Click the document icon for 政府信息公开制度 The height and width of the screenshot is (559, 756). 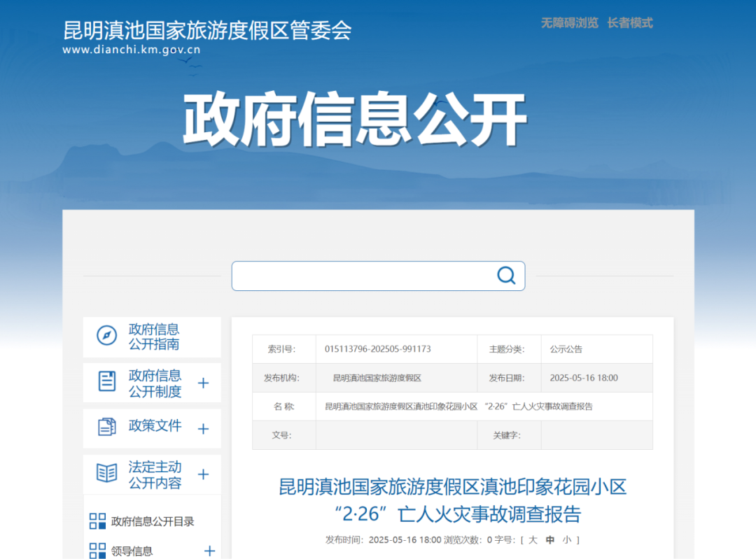pos(106,381)
